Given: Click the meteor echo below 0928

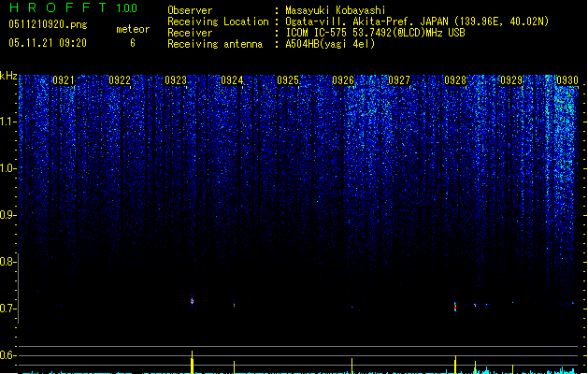Looking at the screenshot, I should (x=455, y=307).
